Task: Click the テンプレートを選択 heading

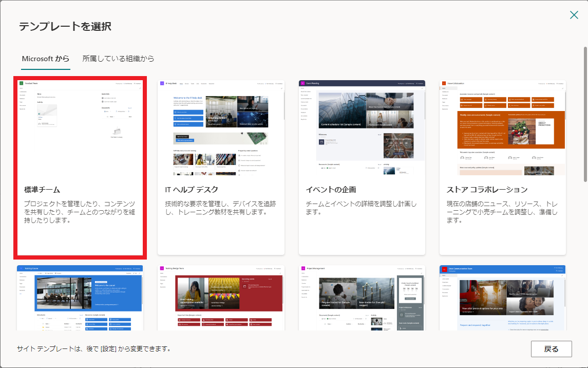Action: click(x=65, y=26)
